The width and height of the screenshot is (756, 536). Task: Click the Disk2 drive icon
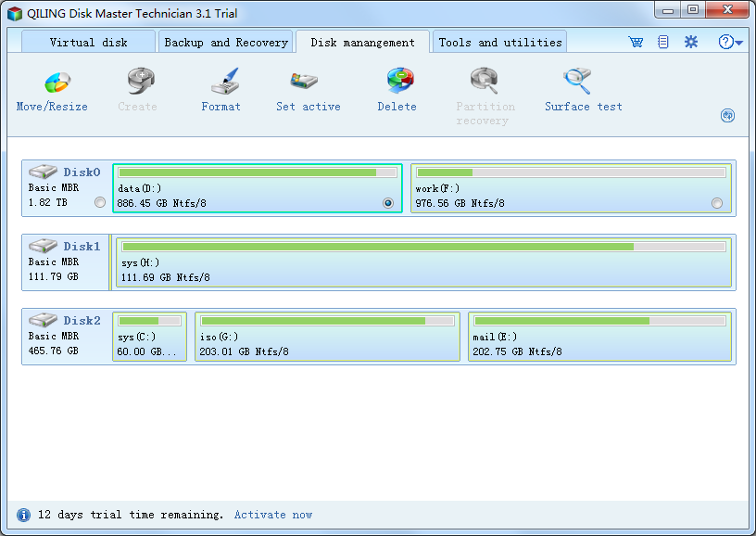pos(43,320)
